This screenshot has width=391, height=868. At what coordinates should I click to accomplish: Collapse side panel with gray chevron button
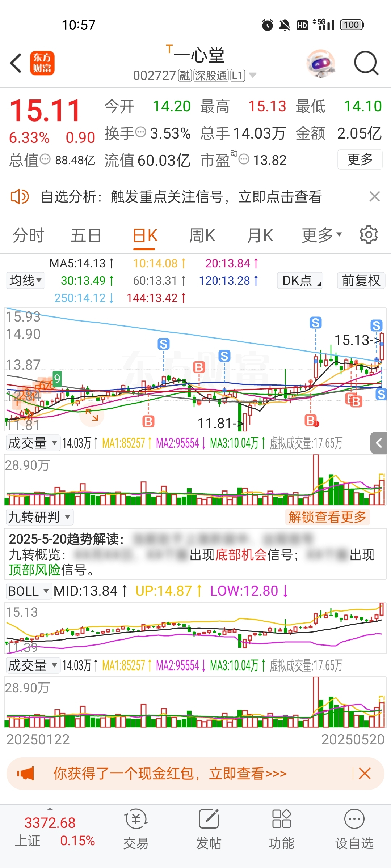379,443
